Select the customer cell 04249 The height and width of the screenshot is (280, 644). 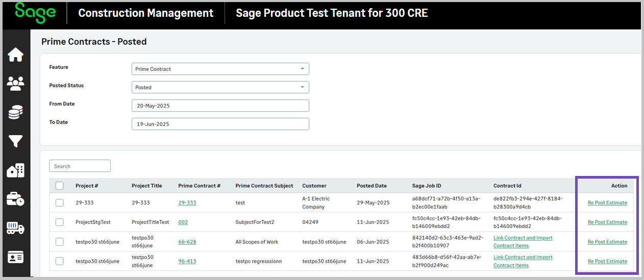click(310, 222)
